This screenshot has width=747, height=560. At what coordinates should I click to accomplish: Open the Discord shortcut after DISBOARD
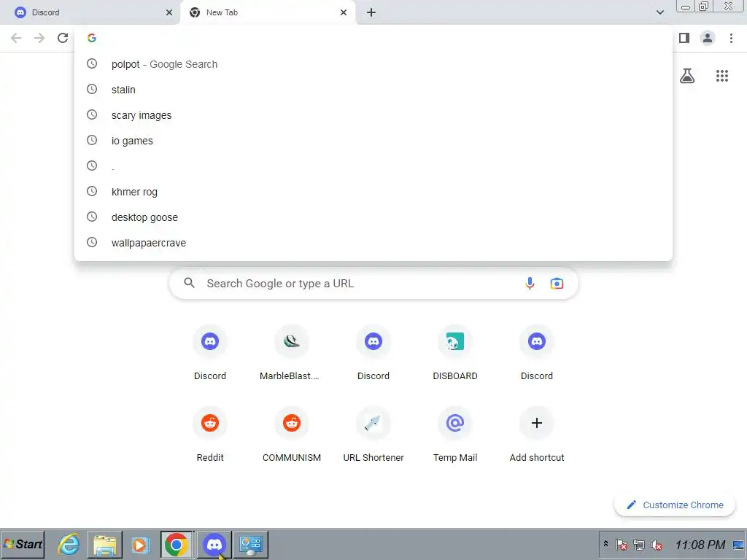(537, 353)
